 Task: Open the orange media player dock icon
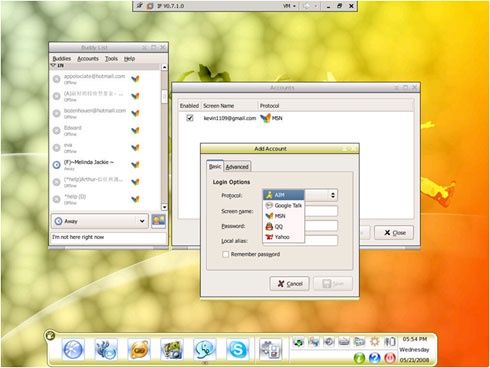139,350
